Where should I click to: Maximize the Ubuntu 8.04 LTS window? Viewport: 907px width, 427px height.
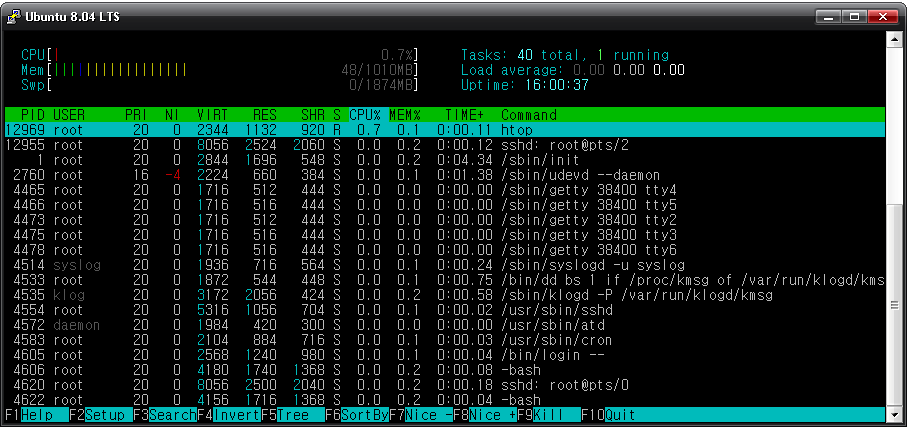[x=855, y=17]
